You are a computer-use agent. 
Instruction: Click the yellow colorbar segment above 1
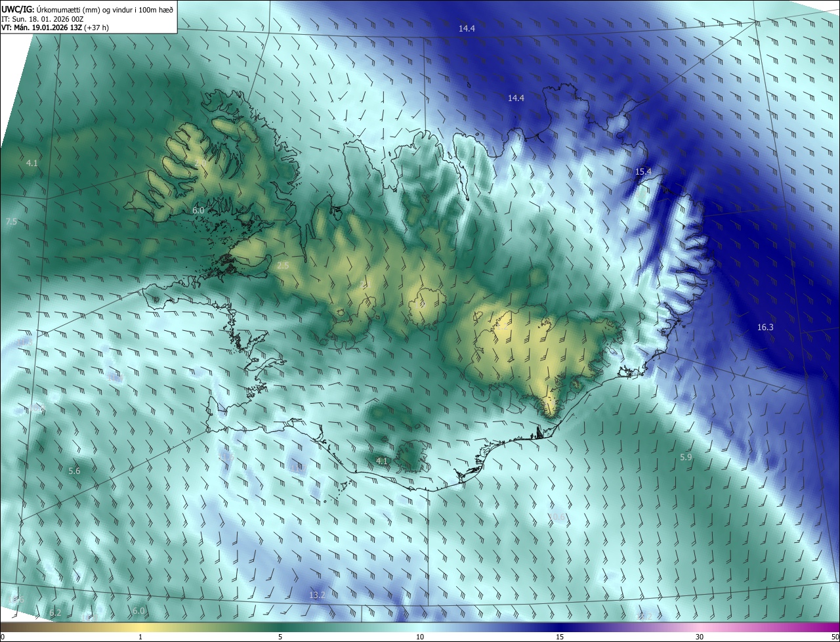coord(140,628)
